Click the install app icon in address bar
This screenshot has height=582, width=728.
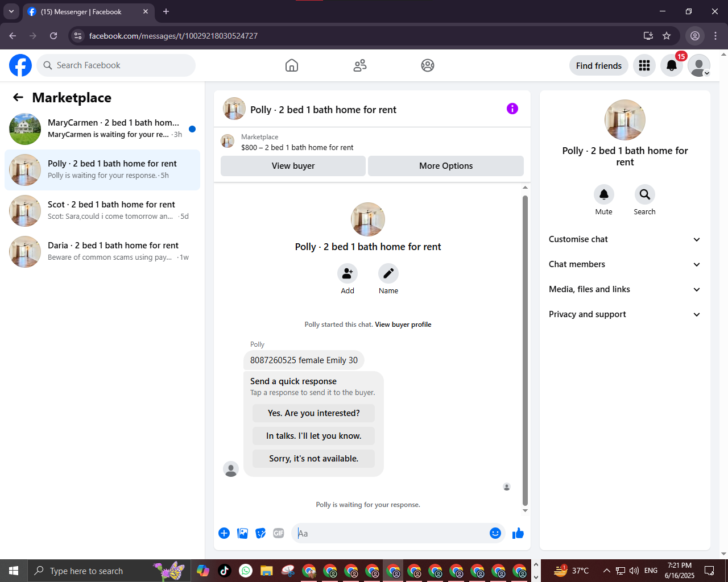click(648, 36)
